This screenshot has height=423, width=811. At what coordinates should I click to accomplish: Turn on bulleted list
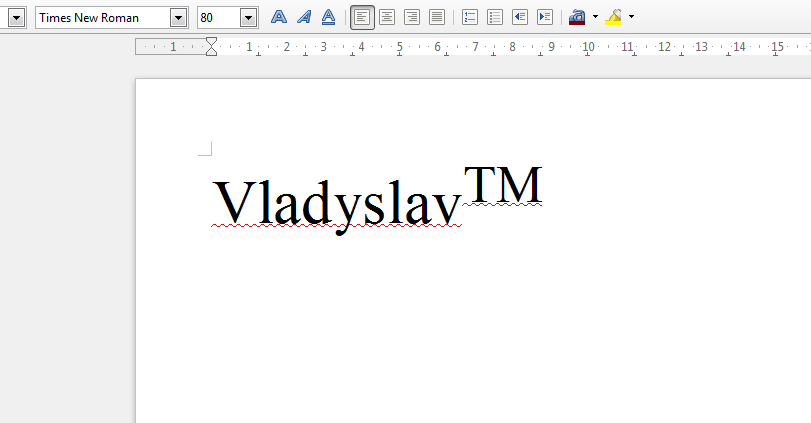(x=495, y=17)
